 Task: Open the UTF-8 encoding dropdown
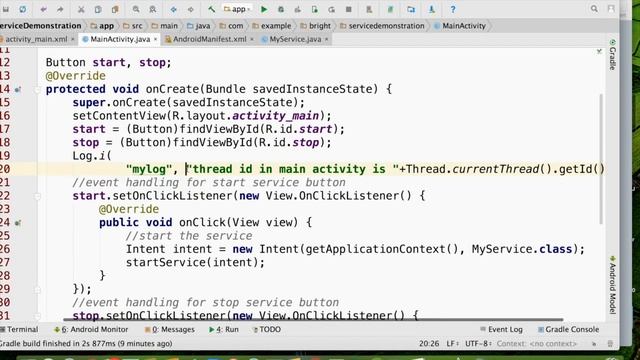pos(478,344)
